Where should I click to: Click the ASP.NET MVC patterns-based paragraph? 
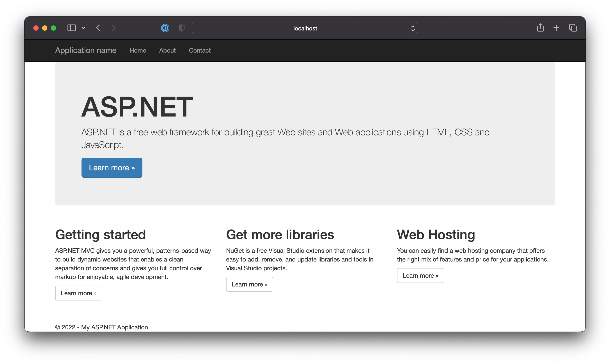[x=133, y=264]
